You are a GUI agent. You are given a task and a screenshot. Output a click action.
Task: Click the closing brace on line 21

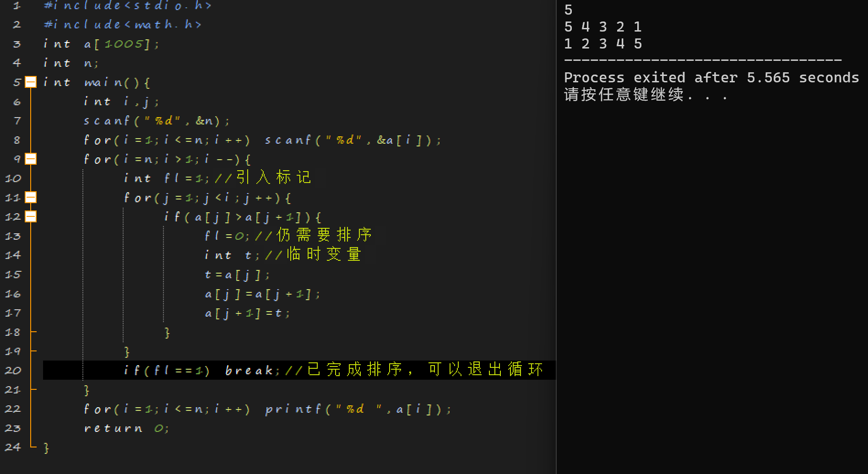coord(87,390)
